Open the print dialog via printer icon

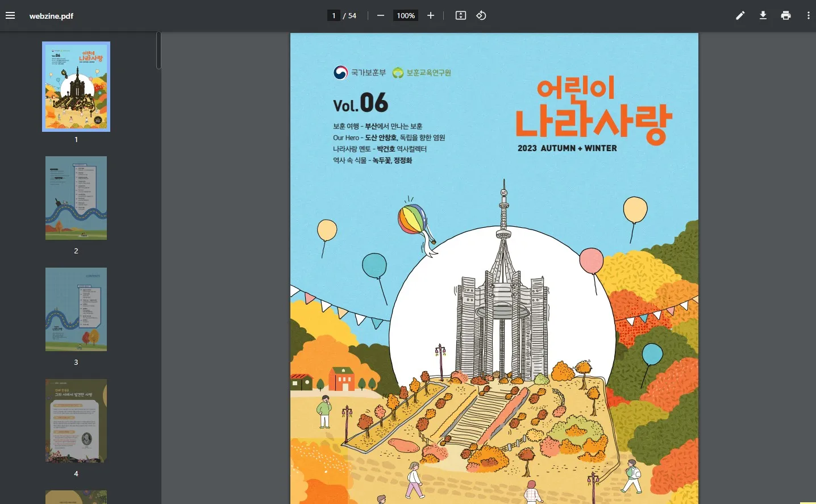pyautogui.click(x=785, y=15)
